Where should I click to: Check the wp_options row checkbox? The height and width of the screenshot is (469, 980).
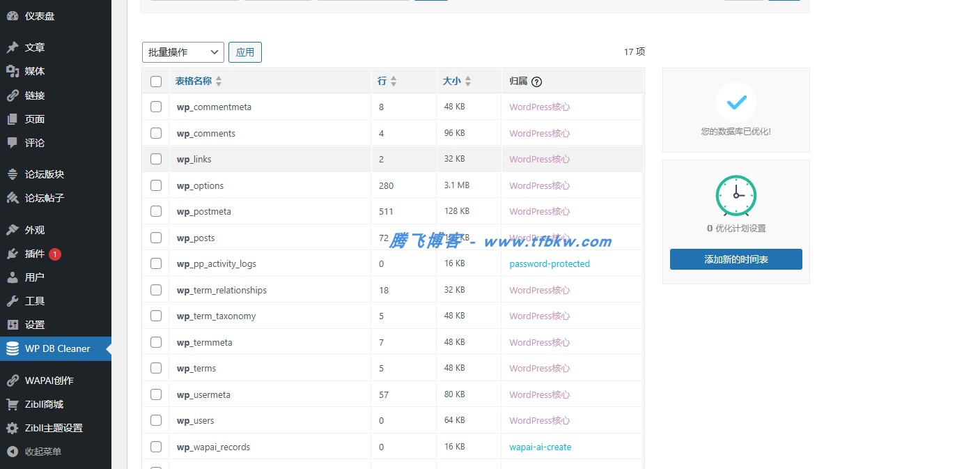pyautogui.click(x=156, y=185)
